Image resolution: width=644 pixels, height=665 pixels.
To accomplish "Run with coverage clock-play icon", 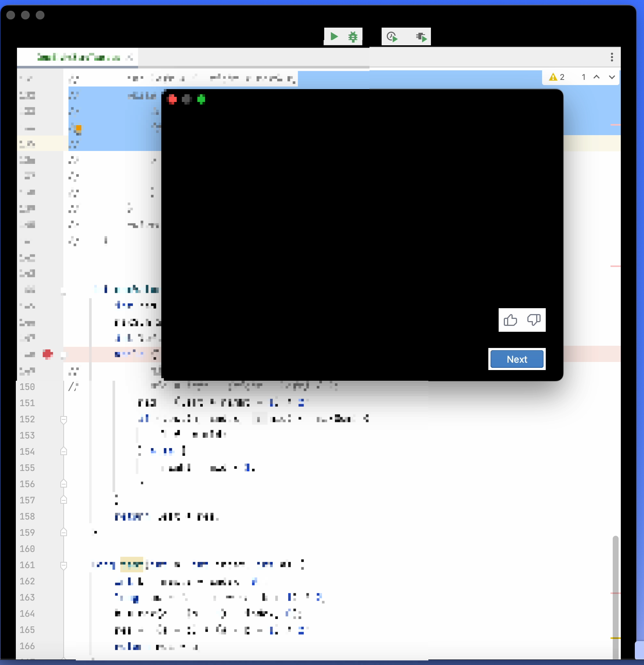I will (x=392, y=37).
